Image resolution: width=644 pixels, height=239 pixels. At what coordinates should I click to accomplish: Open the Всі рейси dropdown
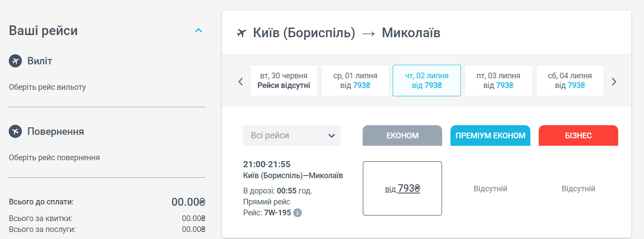click(x=292, y=136)
